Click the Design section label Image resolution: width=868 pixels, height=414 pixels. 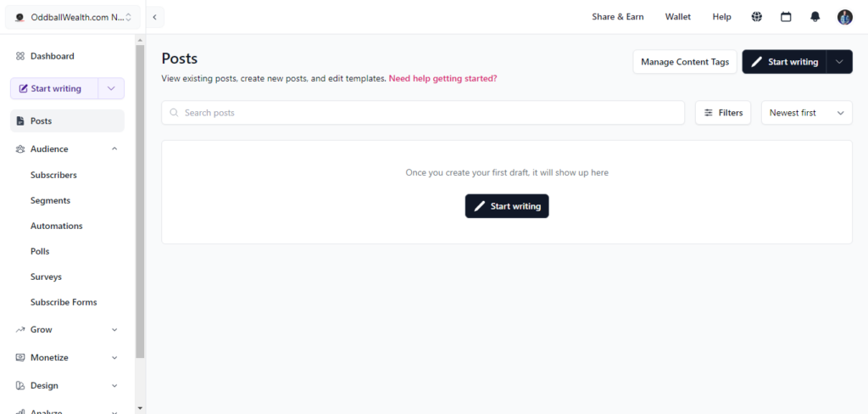click(44, 386)
